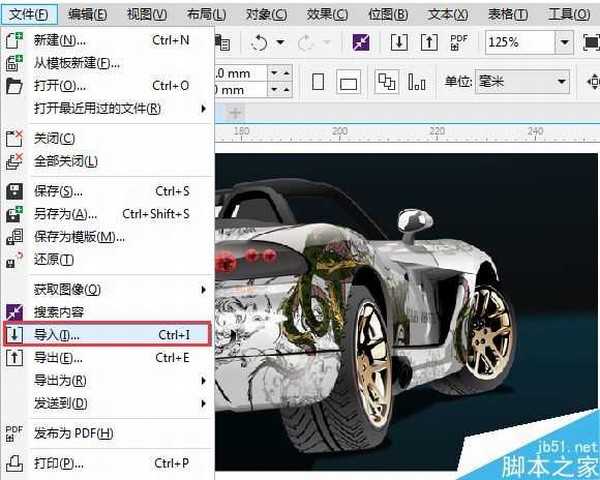Open the 文本(X) menu
Viewport: 600px width, 480px height.
(448, 15)
